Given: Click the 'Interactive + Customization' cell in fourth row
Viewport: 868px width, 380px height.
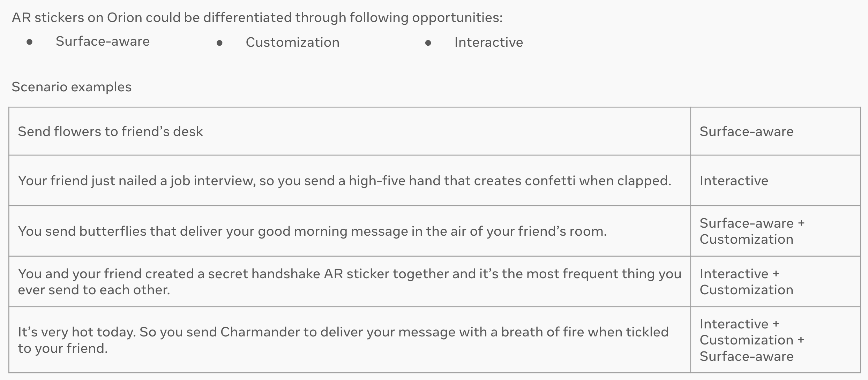Looking at the screenshot, I should click(776, 282).
